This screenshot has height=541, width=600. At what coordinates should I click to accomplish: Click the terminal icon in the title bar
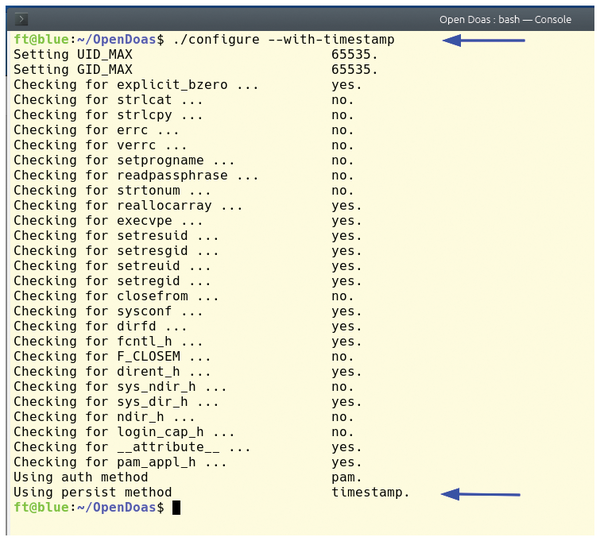pos(21,19)
